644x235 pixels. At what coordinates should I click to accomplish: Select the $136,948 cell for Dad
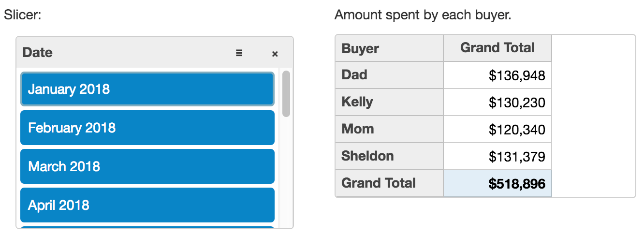[497, 75]
